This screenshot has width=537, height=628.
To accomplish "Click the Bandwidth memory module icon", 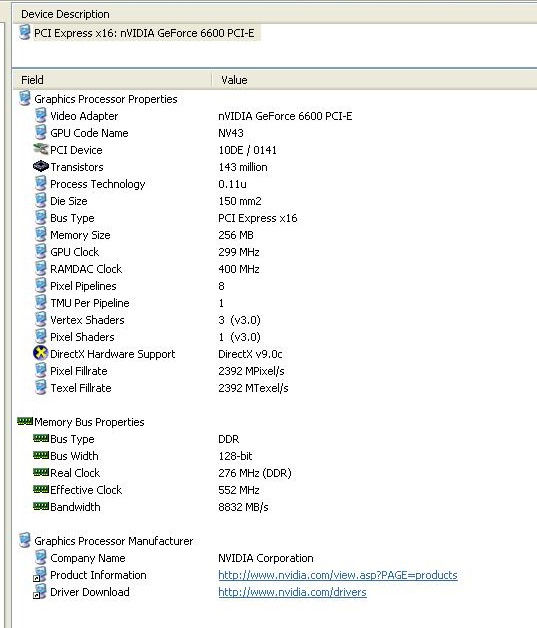I will [40, 507].
